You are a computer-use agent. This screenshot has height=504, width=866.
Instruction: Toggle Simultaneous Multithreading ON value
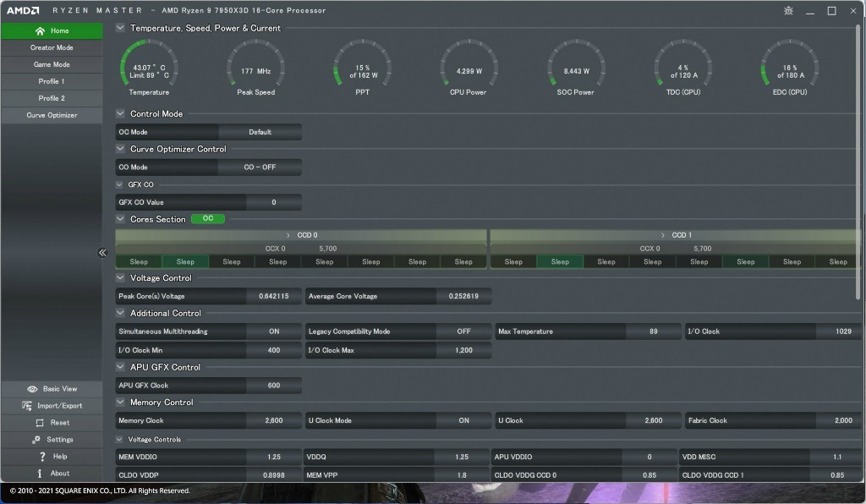click(274, 331)
